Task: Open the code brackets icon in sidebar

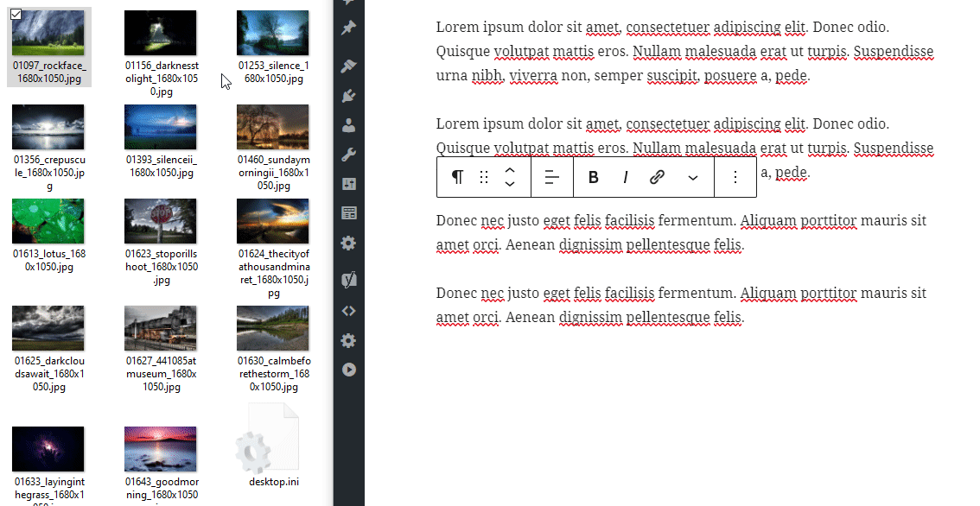Action: [349, 311]
